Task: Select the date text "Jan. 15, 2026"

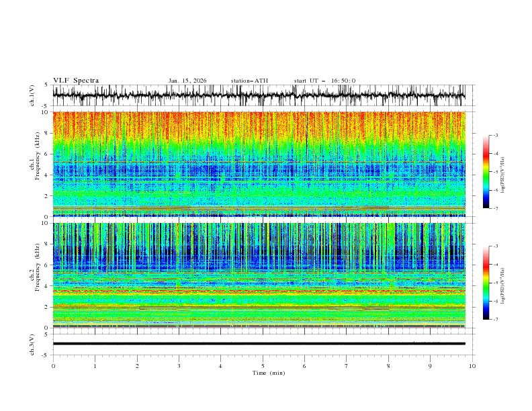Action: [187, 81]
